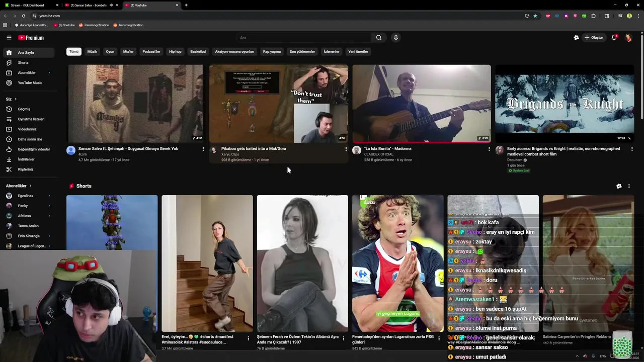Viewport: 644px width, 362px height.
Task: Open the YouTube account avatar menu
Action: pyautogui.click(x=628, y=38)
